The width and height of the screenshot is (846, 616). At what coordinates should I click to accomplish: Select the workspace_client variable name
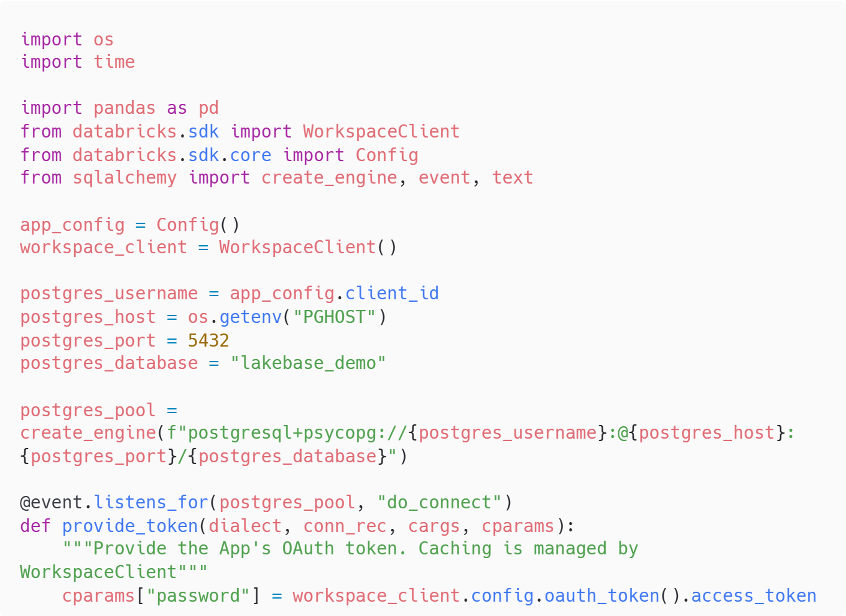click(103, 247)
